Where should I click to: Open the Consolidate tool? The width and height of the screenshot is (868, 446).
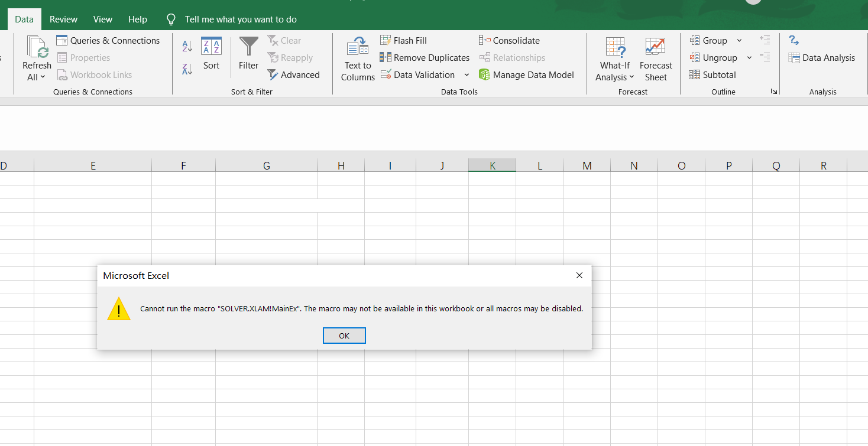tap(509, 40)
